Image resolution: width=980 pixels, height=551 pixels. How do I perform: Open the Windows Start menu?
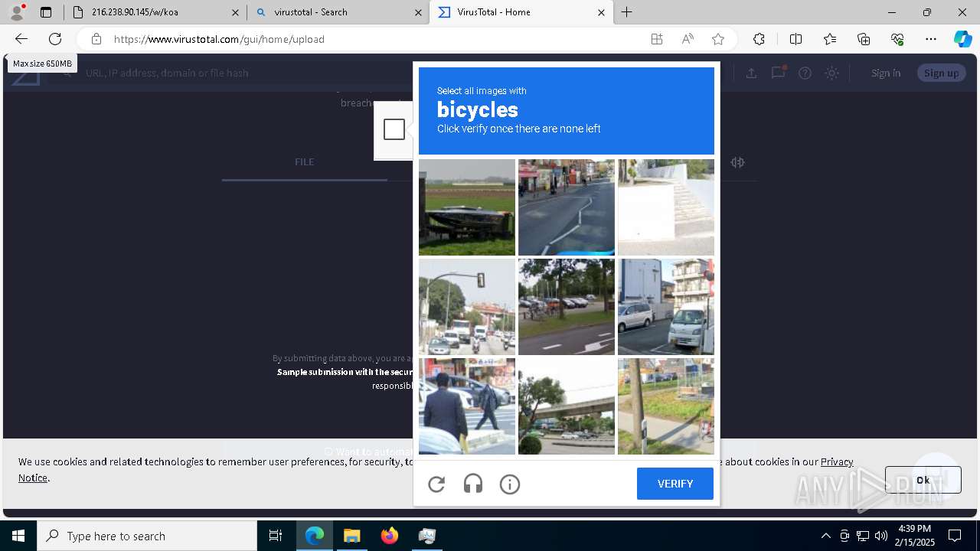[x=18, y=536]
